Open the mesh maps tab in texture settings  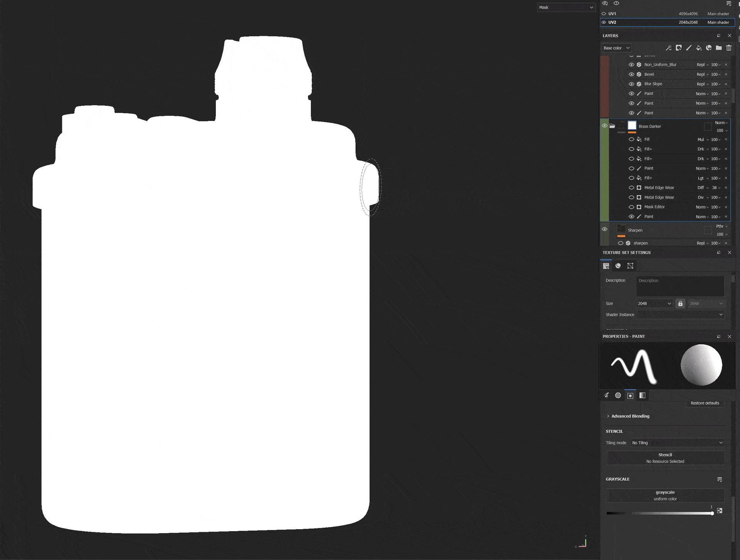tap(618, 266)
